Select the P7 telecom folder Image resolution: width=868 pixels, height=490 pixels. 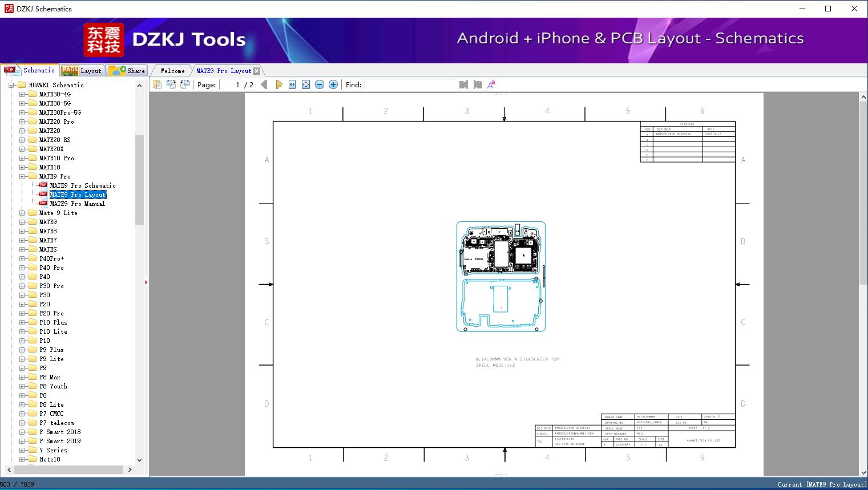click(56, 423)
